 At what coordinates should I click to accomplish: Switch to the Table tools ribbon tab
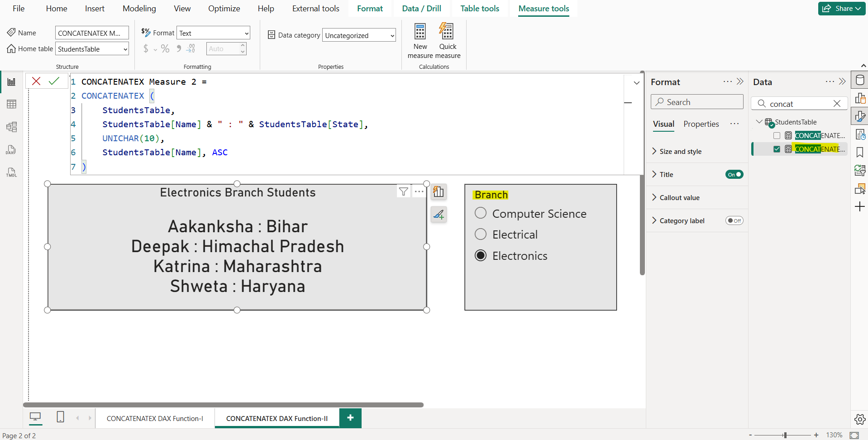click(x=479, y=8)
